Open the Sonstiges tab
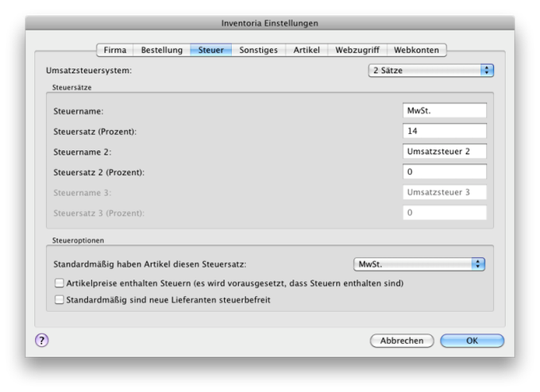Screen dimensions: 540x392 [x=258, y=50]
